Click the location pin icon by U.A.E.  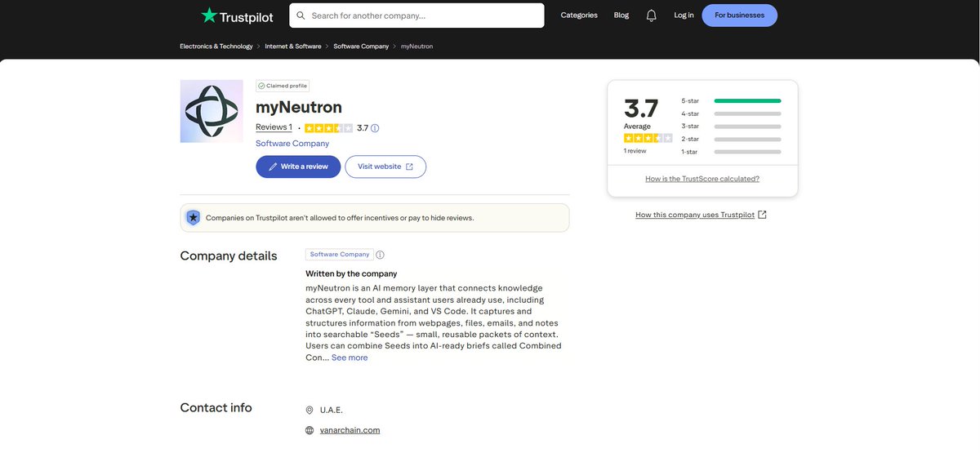click(x=310, y=411)
